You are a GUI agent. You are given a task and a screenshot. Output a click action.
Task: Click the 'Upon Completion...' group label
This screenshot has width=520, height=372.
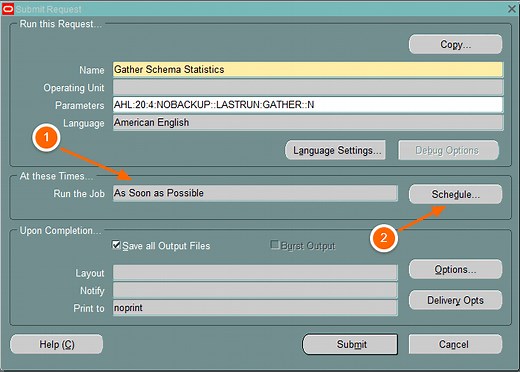pos(60,231)
